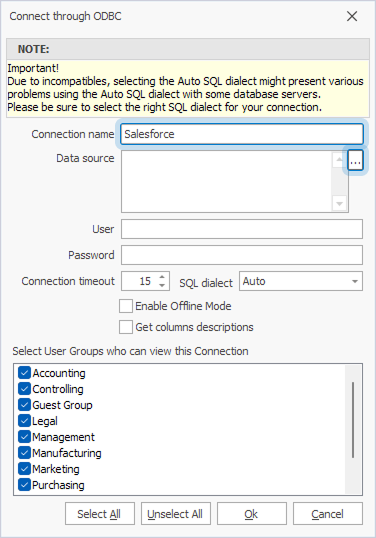
Task: Uncheck the Controlling user group
Action: pos(24,389)
